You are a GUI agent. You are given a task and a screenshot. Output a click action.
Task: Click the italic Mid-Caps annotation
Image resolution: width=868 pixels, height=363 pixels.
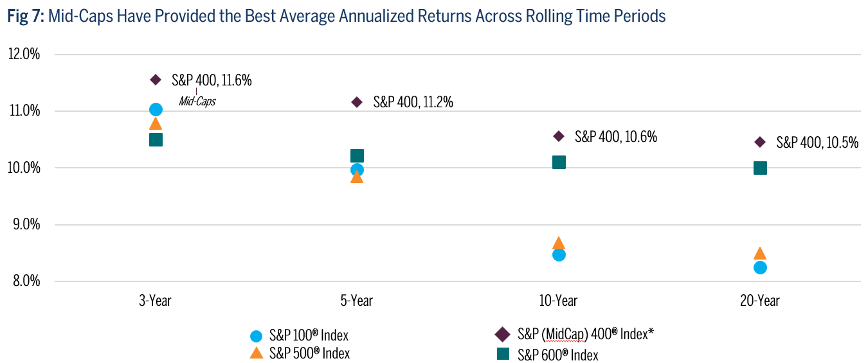pyautogui.click(x=197, y=101)
